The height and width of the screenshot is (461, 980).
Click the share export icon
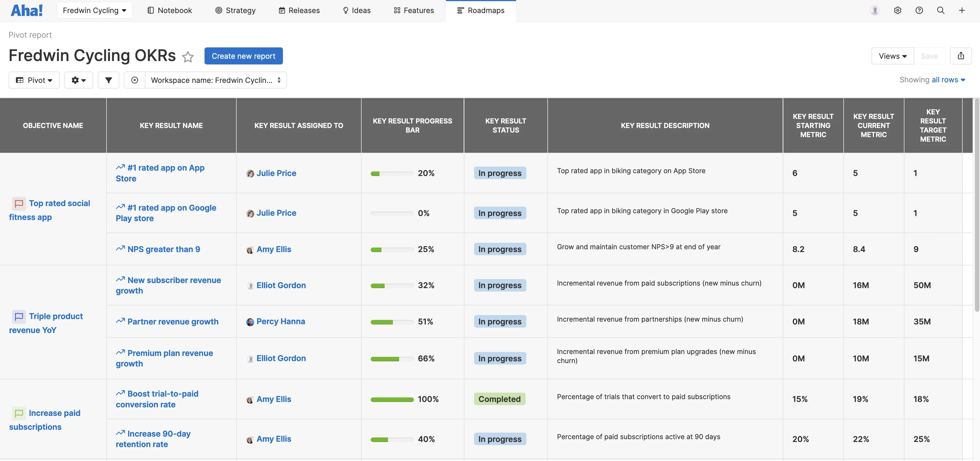click(x=961, y=56)
